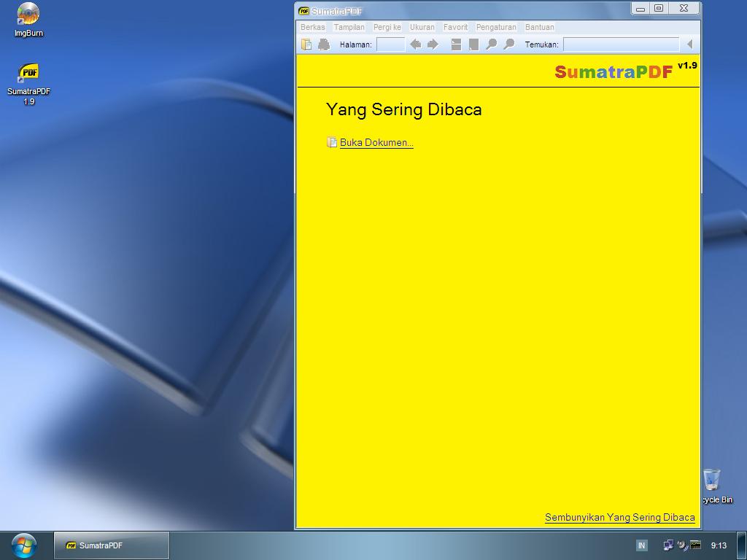Close the SumatraPDF window

click(x=684, y=9)
